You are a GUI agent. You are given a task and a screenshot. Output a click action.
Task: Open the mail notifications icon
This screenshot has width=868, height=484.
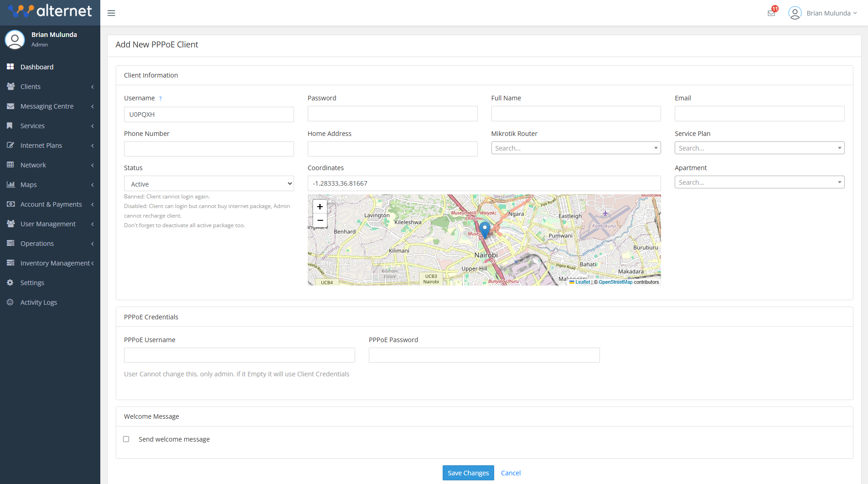[x=771, y=13]
